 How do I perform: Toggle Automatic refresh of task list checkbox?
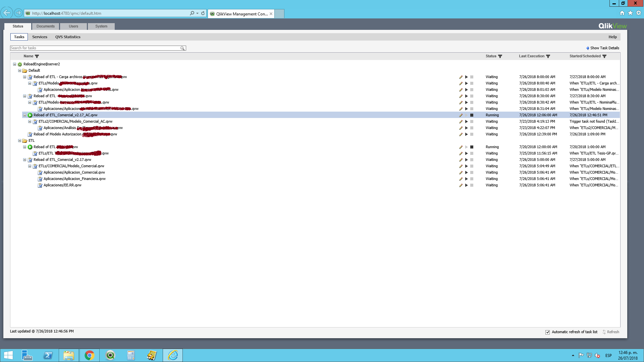(547, 332)
